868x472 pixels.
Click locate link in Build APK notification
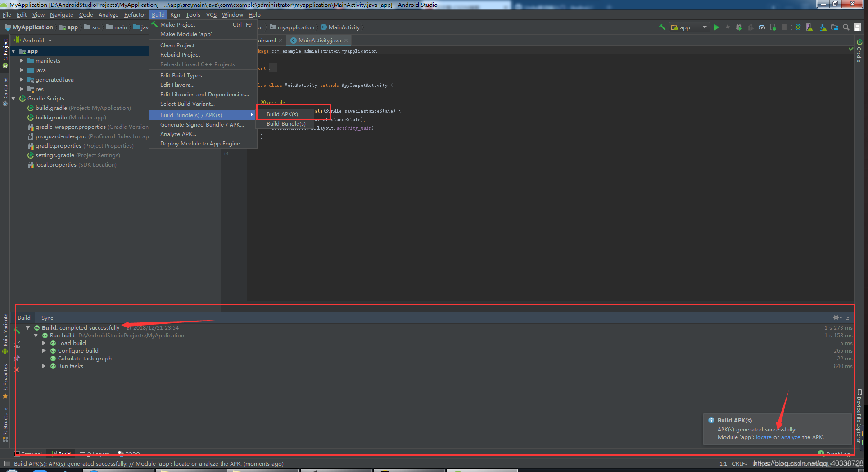point(764,437)
